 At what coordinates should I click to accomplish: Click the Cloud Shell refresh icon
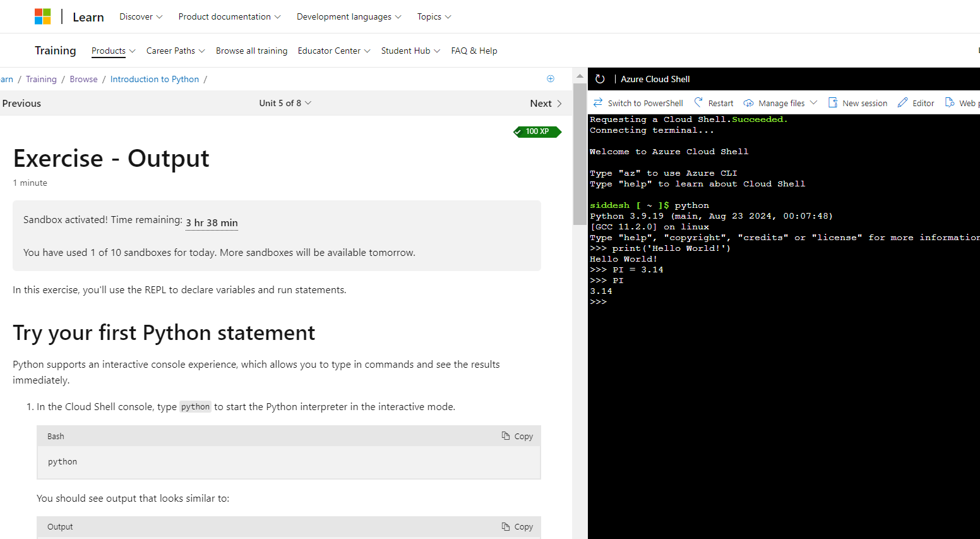(600, 79)
